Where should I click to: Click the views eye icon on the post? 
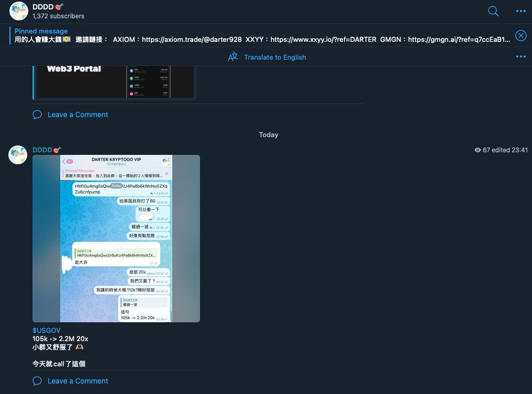click(478, 150)
